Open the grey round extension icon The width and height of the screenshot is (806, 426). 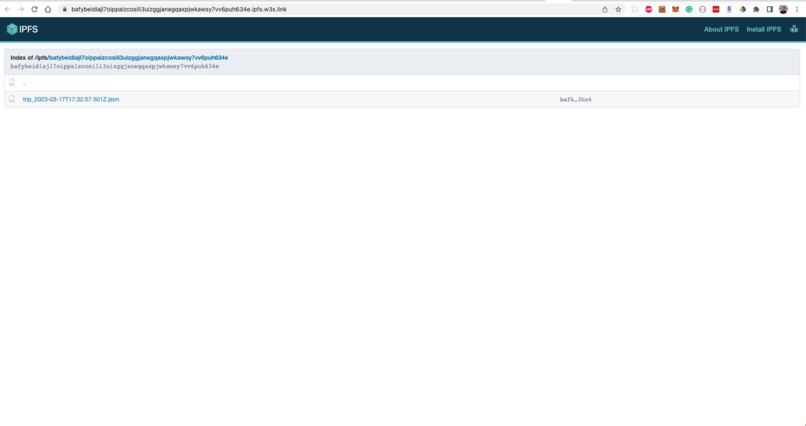click(702, 9)
